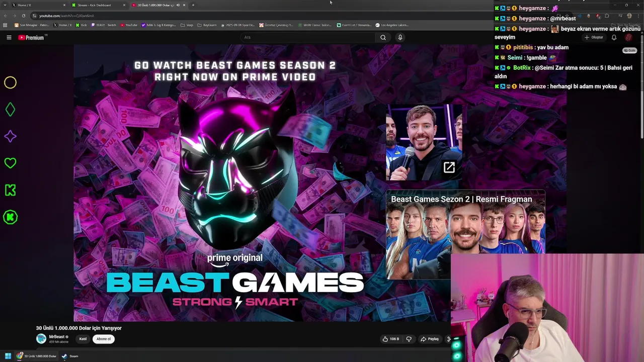Image resolution: width=644 pixels, height=362 pixels.
Task: Open the MrBeast end-screen channel thumbnail
Action: click(424, 142)
